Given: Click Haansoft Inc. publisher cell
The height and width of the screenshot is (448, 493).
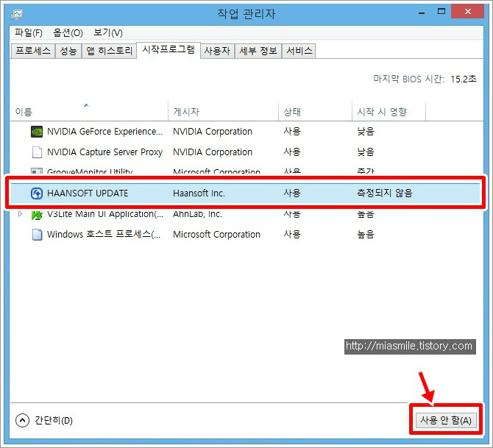Looking at the screenshot, I should (199, 193).
